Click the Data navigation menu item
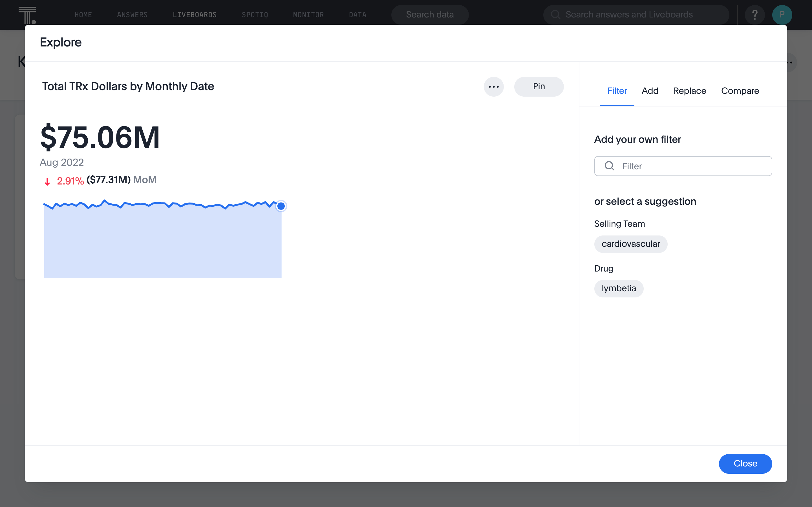Screen dimensions: 812x507 point(357,15)
